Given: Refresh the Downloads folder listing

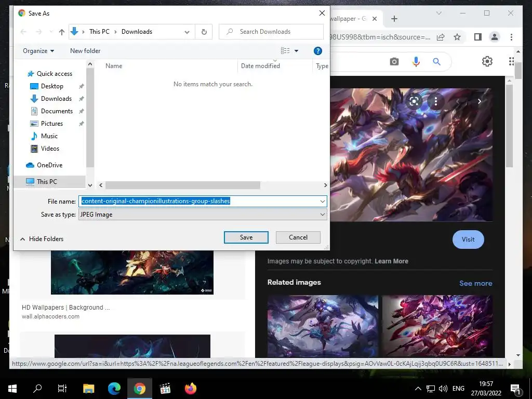Looking at the screenshot, I should (x=204, y=32).
